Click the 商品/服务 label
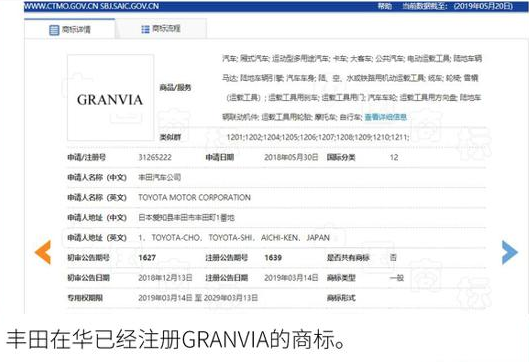 point(175,88)
